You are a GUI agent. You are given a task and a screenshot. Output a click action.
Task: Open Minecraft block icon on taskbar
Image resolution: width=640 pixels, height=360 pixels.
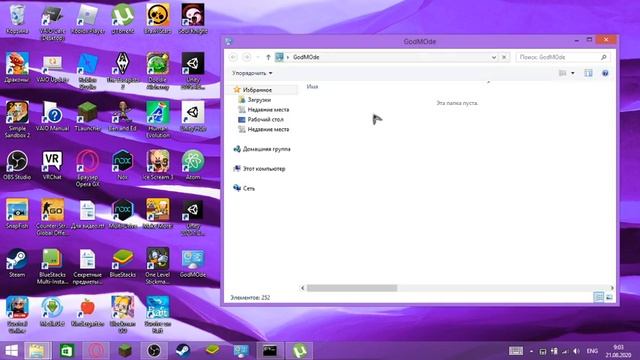point(125,351)
